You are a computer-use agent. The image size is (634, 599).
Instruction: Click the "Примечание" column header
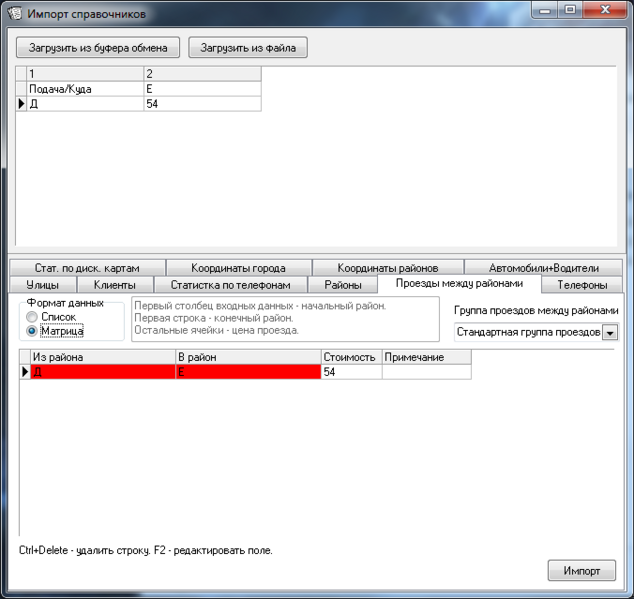427,357
